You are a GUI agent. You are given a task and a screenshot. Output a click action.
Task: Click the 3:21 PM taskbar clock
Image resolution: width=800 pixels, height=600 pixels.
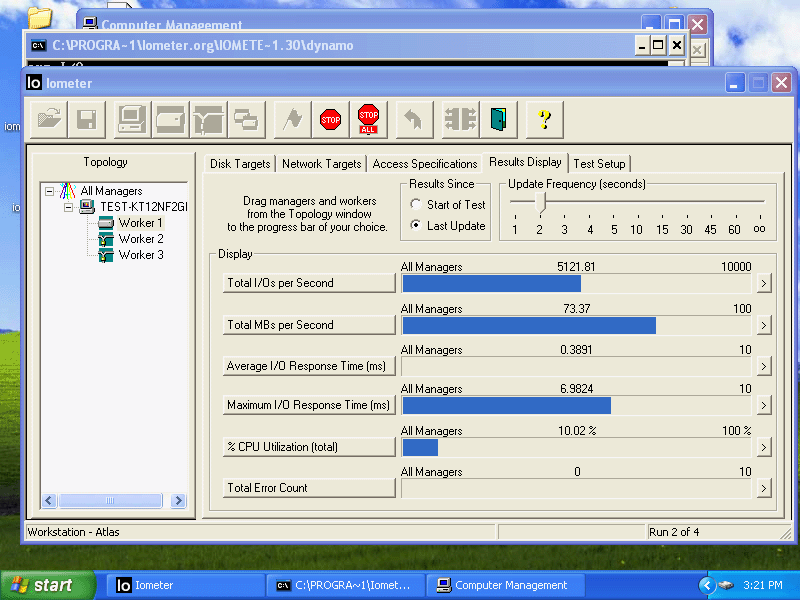click(x=762, y=585)
